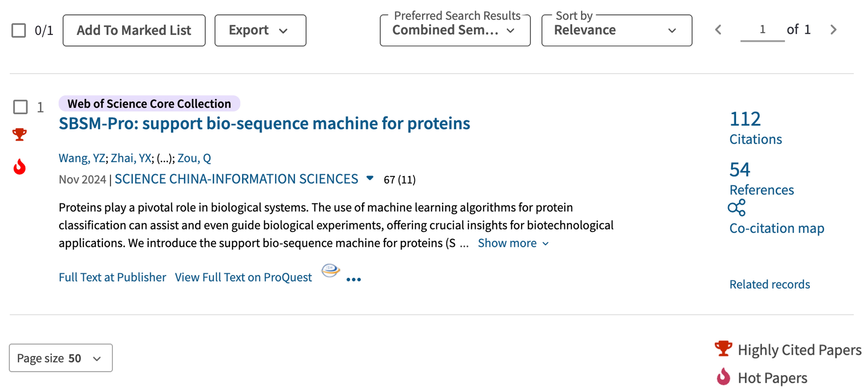Open the Sort by Relevance dropdown
Image resolution: width=868 pixels, height=389 pixels.
pyautogui.click(x=617, y=30)
